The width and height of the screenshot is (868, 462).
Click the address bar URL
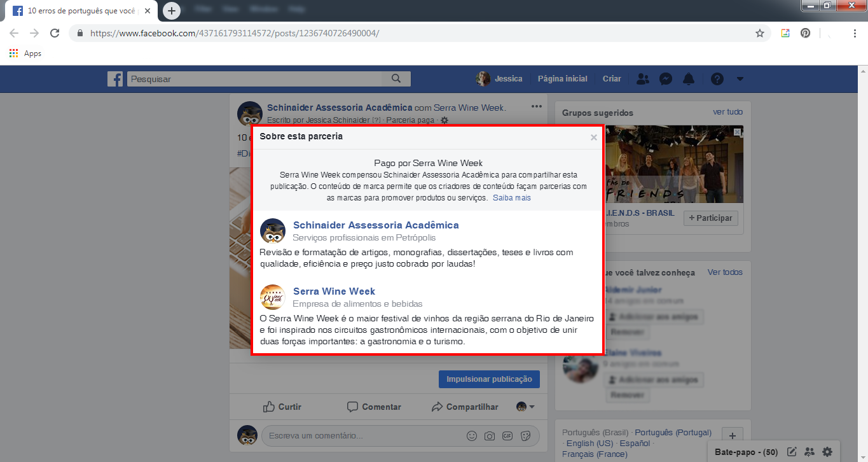click(235, 33)
